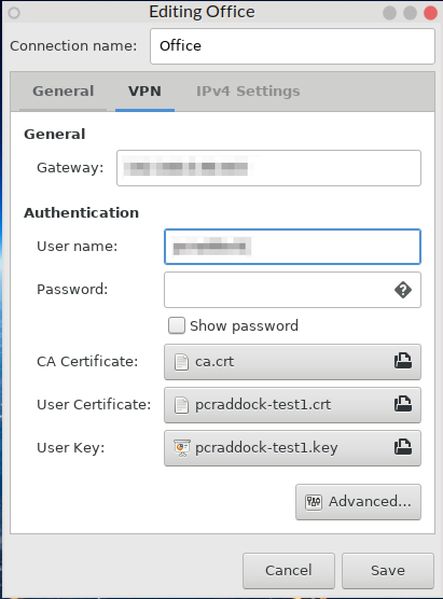
Task: Click into the Connection name field
Action: 293,46
